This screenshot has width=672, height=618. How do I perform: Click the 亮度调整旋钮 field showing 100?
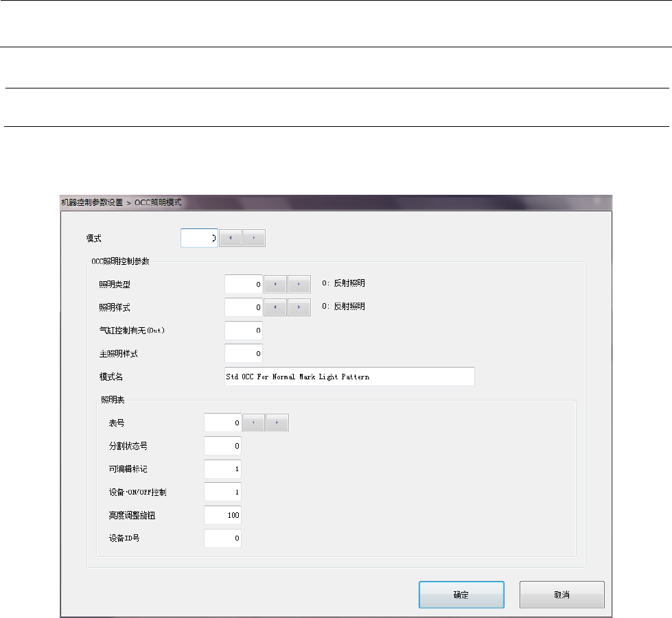click(222, 515)
